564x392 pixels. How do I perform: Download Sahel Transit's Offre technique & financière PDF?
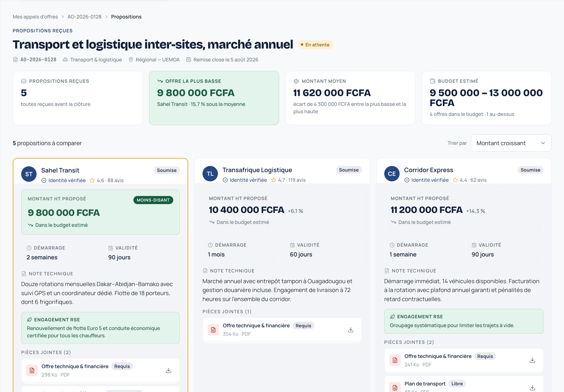pyautogui.click(x=168, y=370)
